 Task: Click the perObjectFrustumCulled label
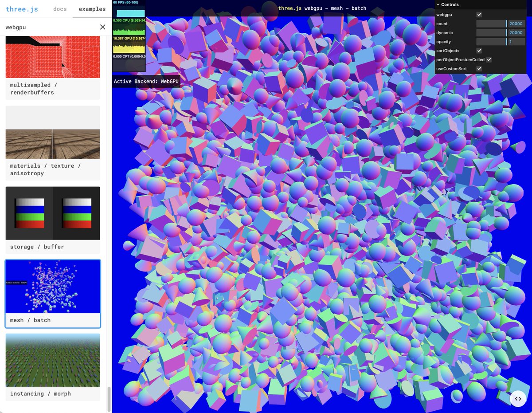pos(460,59)
